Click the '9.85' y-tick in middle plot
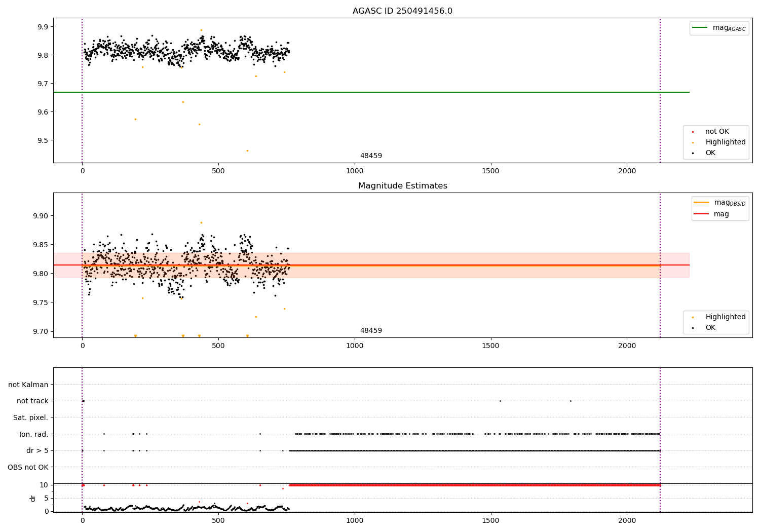 point(41,245)
